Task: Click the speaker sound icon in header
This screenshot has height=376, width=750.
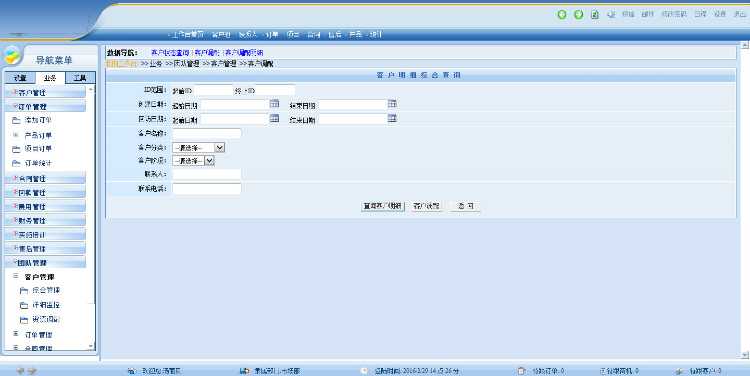Action: tap(611, 15)
